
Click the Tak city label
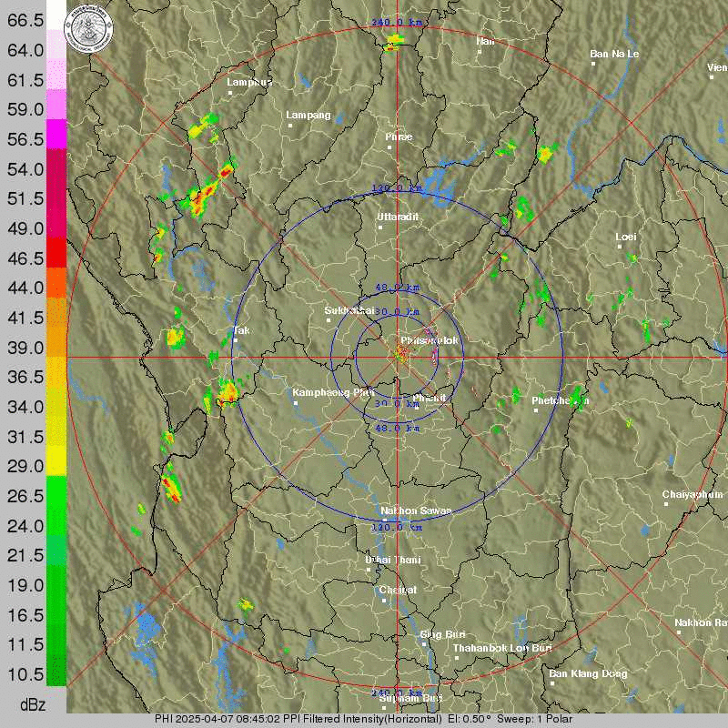point(241,330)
